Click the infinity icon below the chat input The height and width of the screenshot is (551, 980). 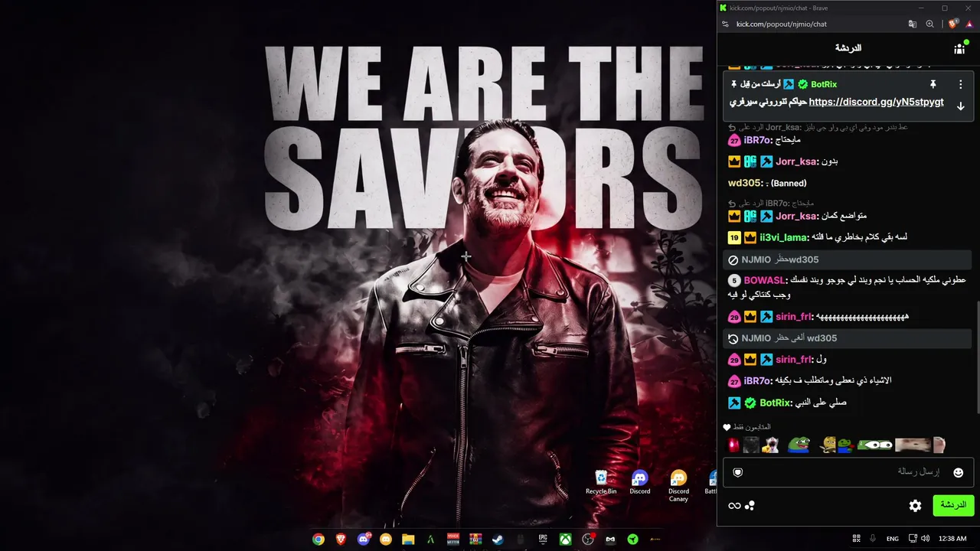(734, 506)
